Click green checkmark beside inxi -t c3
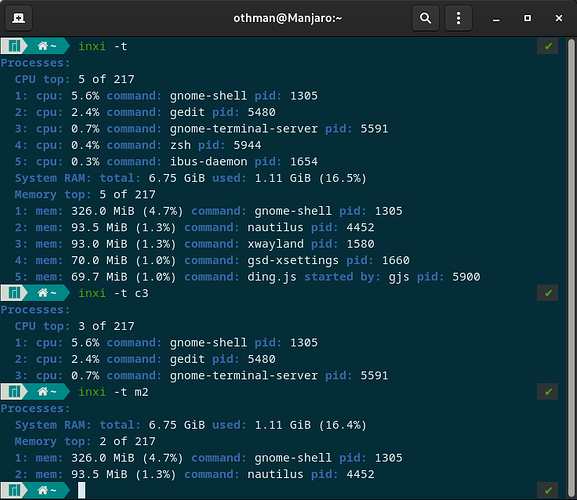The height and width of the screenshot is (500, 577). tap(548, 293)
